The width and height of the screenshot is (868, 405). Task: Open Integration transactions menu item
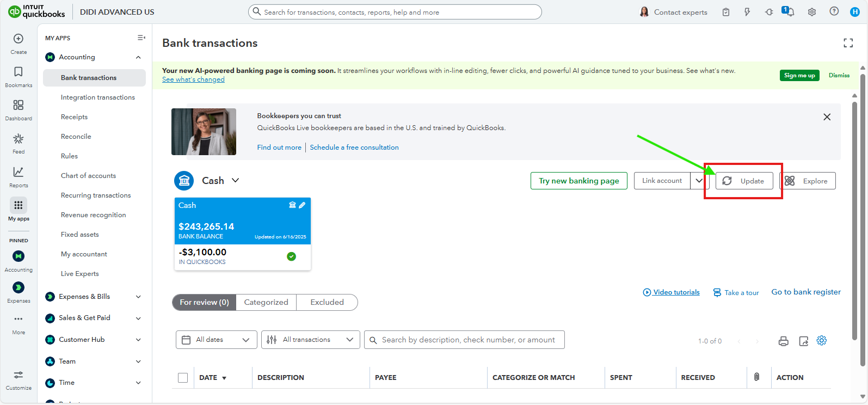97,97
